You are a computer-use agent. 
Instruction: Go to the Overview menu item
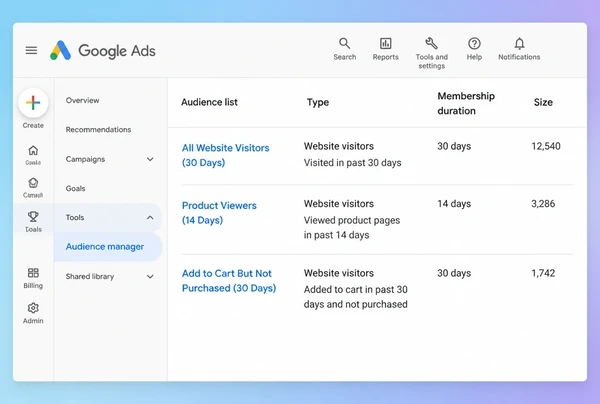(x=82, y=101)
